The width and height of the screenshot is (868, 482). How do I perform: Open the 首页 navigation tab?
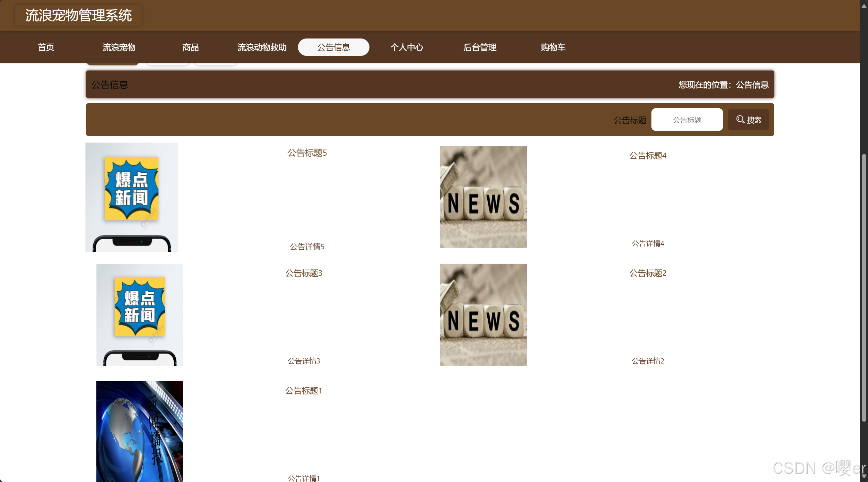click(46, 47)
